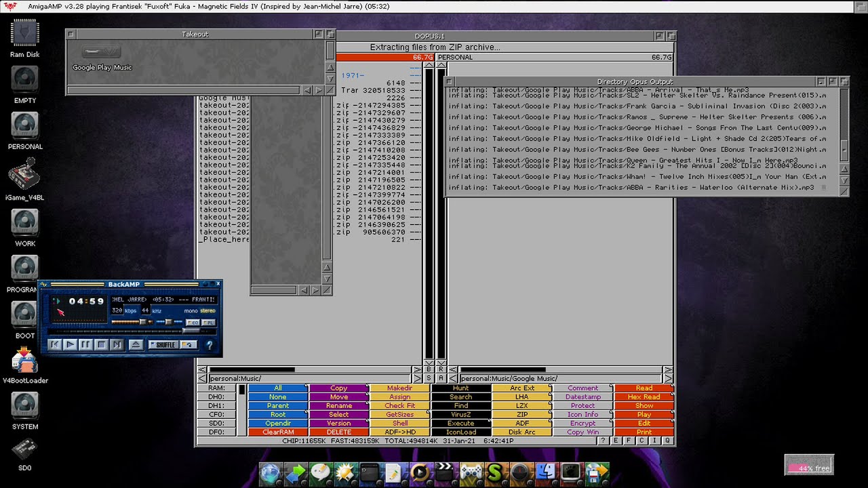Launch the Mac Finder face dock icon
Viewport: 868px width, 488px height.
pyautogui.click(x=546, y=473)
